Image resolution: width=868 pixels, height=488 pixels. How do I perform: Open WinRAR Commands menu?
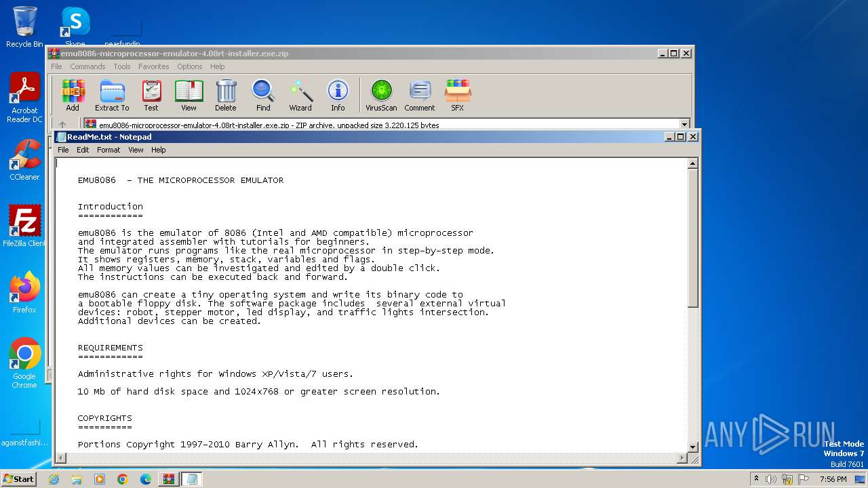tap(87, 66)
